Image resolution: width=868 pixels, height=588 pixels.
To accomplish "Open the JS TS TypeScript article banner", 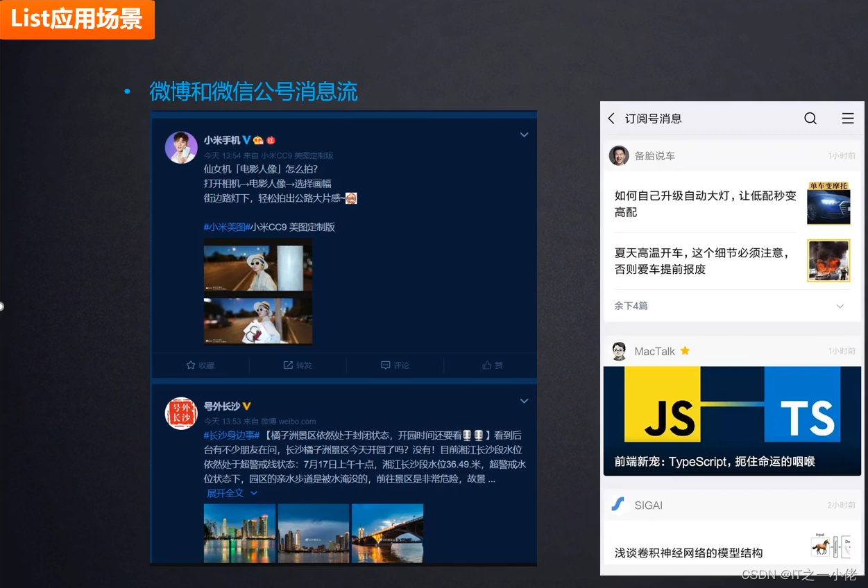I will point(732,421).
